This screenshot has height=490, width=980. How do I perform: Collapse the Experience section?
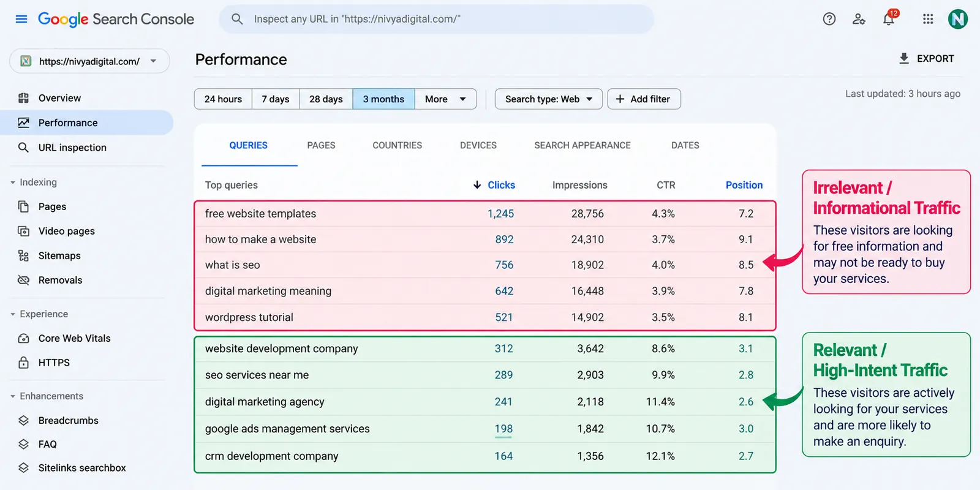click(13, 314)
